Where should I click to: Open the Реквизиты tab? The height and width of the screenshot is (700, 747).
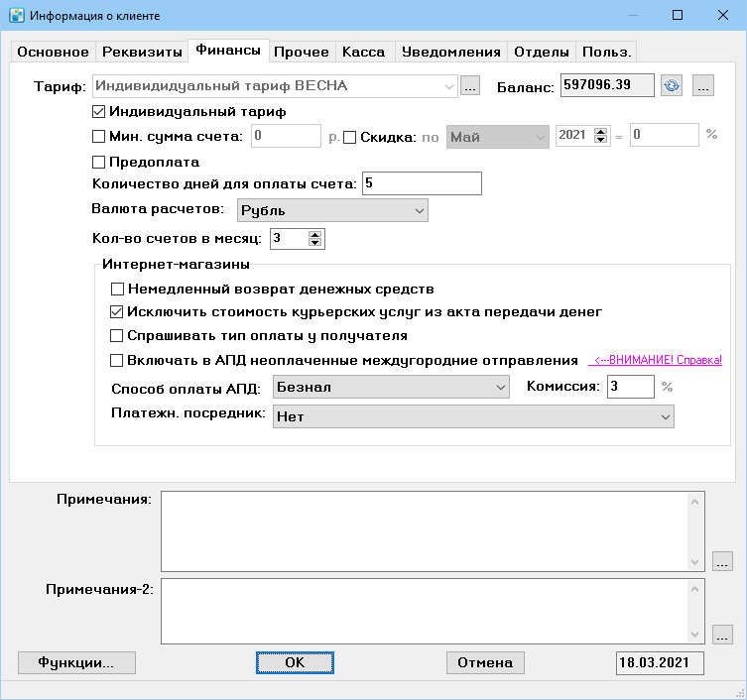click(142, 52)
